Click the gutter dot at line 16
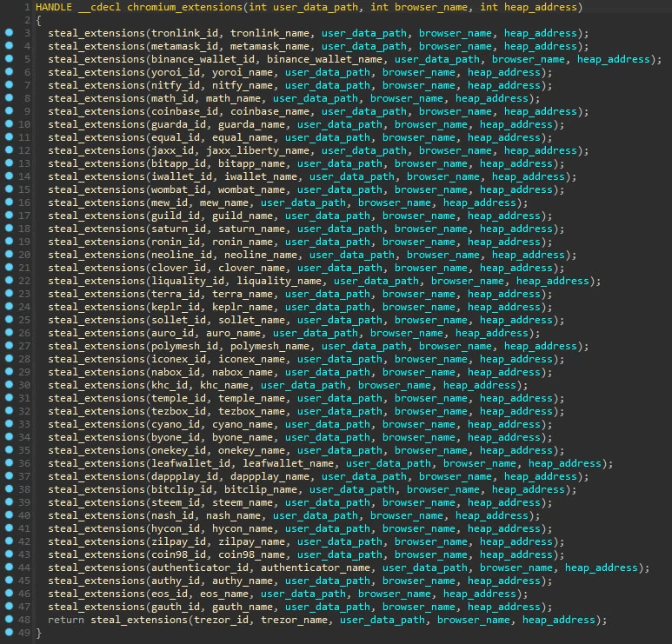 [10, 202]
